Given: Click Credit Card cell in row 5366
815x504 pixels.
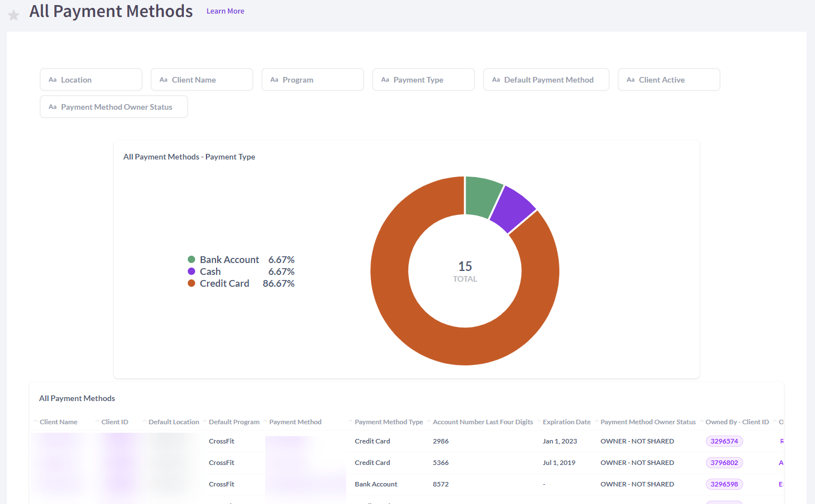Looking at the screenshot, I should click(x=372, y=463).
